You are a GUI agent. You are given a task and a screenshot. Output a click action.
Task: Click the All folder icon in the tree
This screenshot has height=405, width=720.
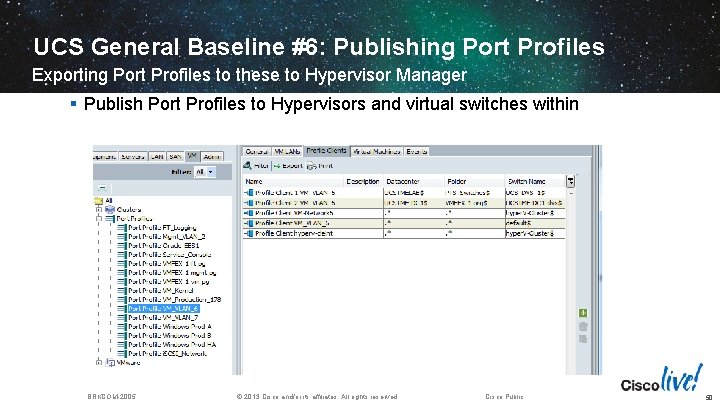tap(99, 200)
